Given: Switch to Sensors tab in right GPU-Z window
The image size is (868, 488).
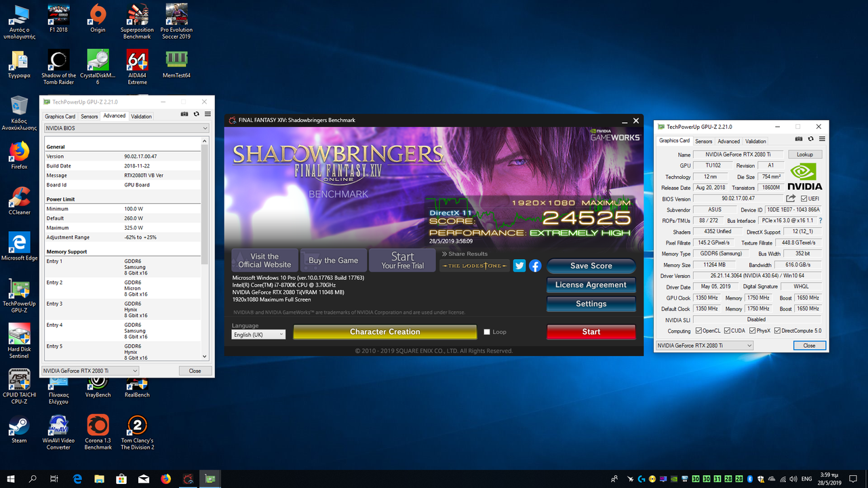Looking at the screenshot, I should click(704, 141).
